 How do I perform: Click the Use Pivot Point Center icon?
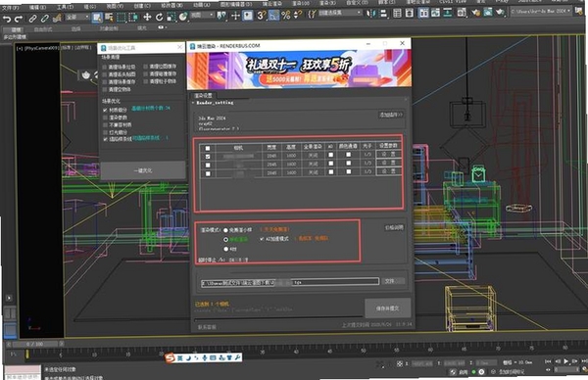click(x=221, y=16)
